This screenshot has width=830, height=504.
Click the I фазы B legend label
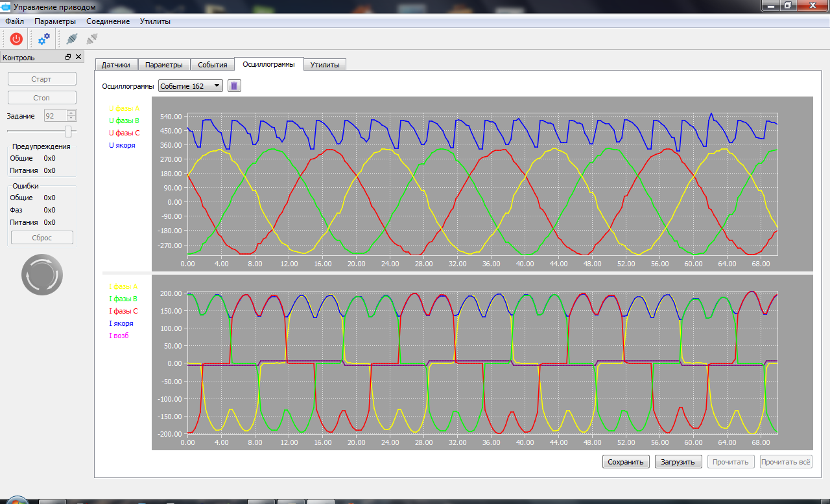click(x=123, y=299)
